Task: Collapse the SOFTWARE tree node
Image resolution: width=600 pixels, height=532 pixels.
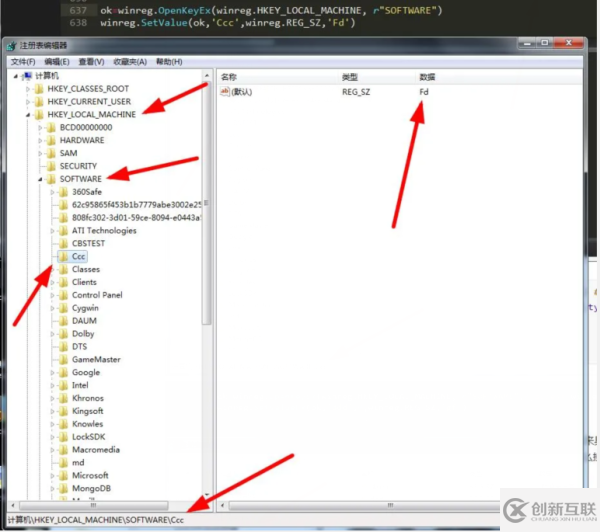Action: [40, 179]
